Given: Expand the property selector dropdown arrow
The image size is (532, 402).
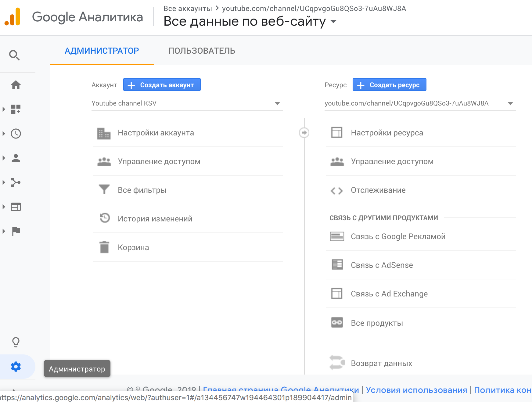Looking at the screenshot, I should click(510, 103).
